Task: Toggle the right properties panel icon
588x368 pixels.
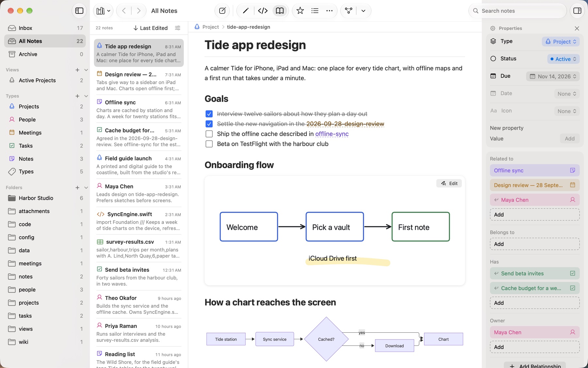Action: pyautogui.click(x=577, y=11)
